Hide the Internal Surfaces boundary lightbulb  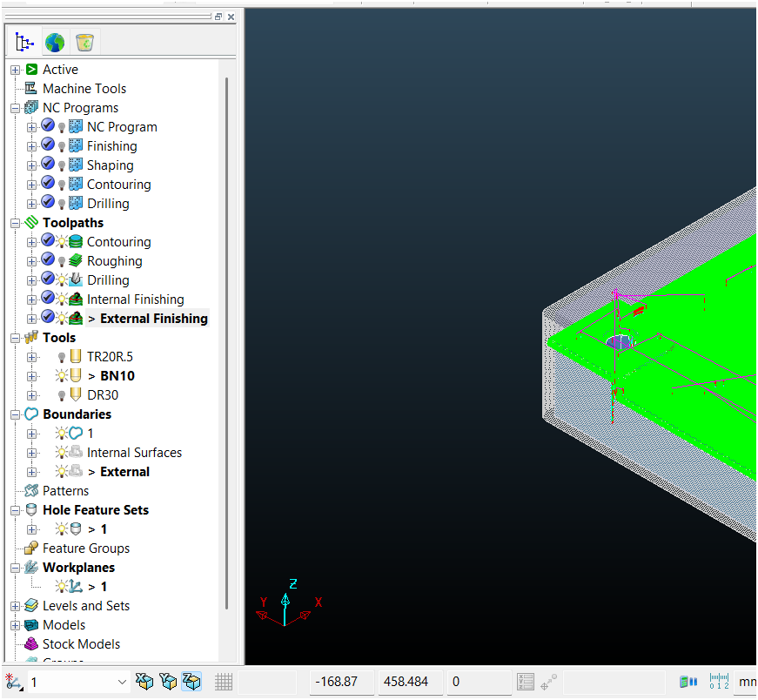click(x=62, y=453)
